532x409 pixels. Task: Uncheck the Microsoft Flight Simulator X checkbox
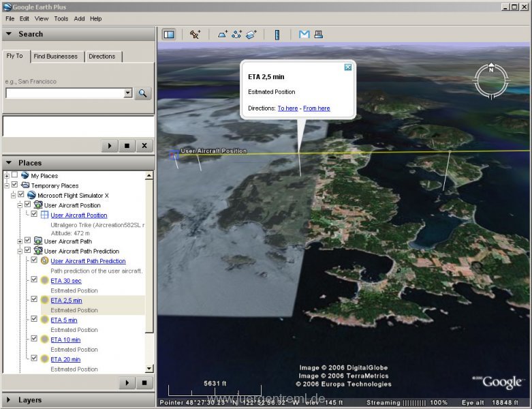[x=21, y=194]
